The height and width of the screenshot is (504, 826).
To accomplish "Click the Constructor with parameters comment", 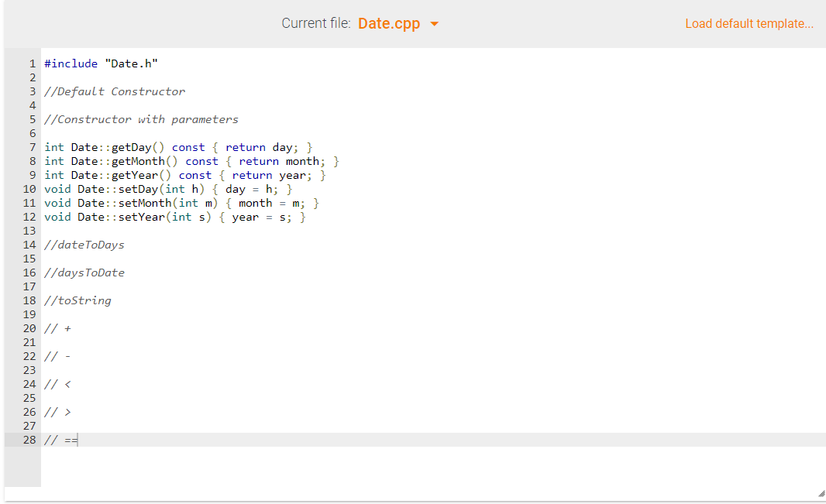I will (142, 119).
